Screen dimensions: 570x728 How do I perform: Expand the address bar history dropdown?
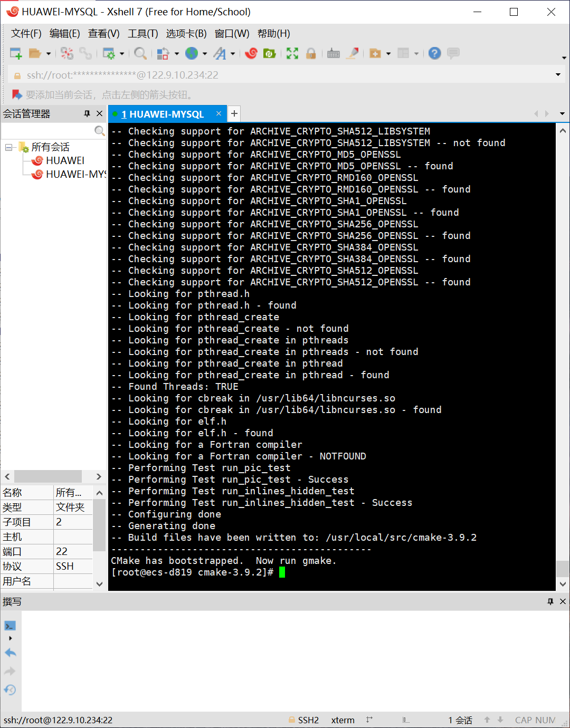point(558,75)
